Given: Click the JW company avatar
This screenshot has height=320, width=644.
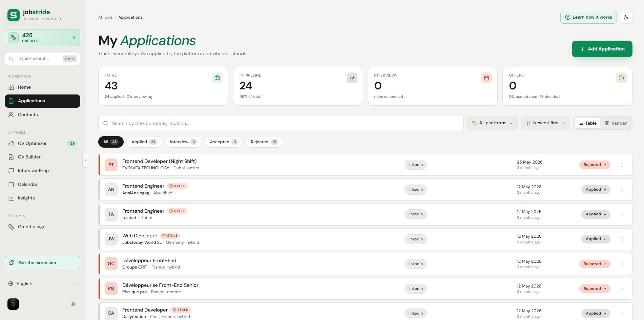Looking at the screenshot, I should (111, 239).
